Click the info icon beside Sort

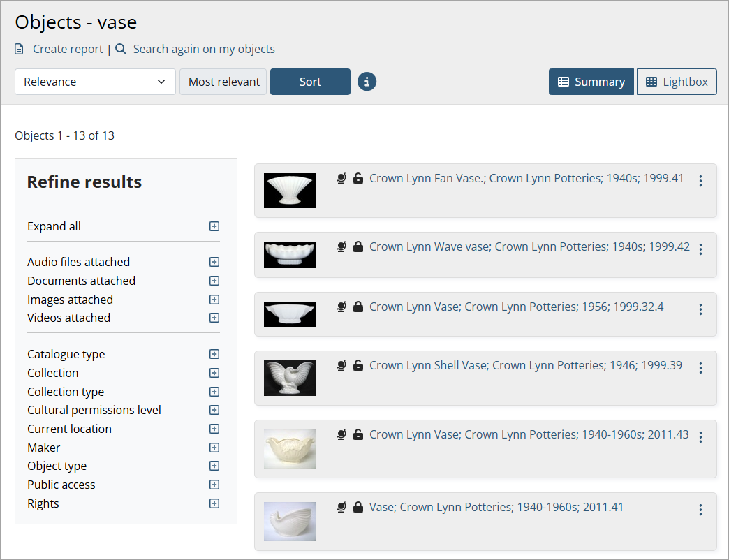[x=367, y=82]
